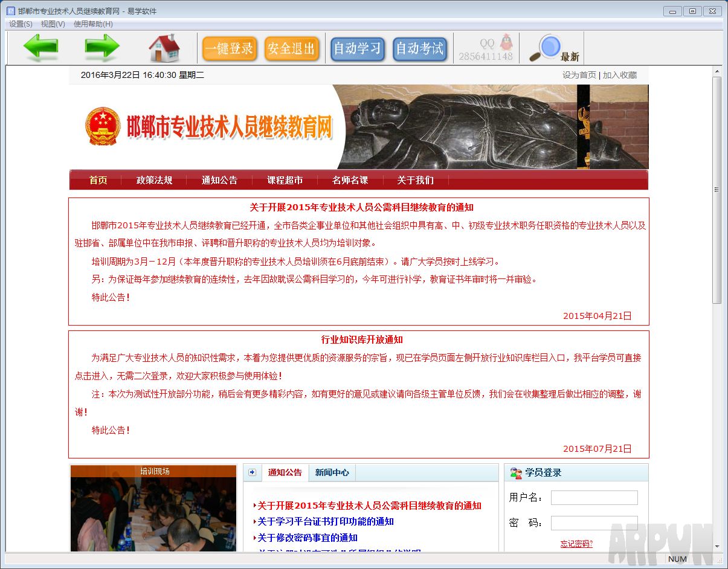Screen dimensions: 728x569
Task: Click the 一键登录 one-click login icon
Action: [230, 48]
